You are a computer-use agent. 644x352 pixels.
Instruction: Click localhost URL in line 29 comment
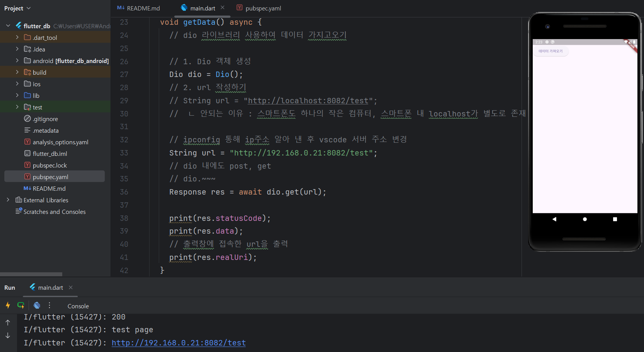[308, 101]
